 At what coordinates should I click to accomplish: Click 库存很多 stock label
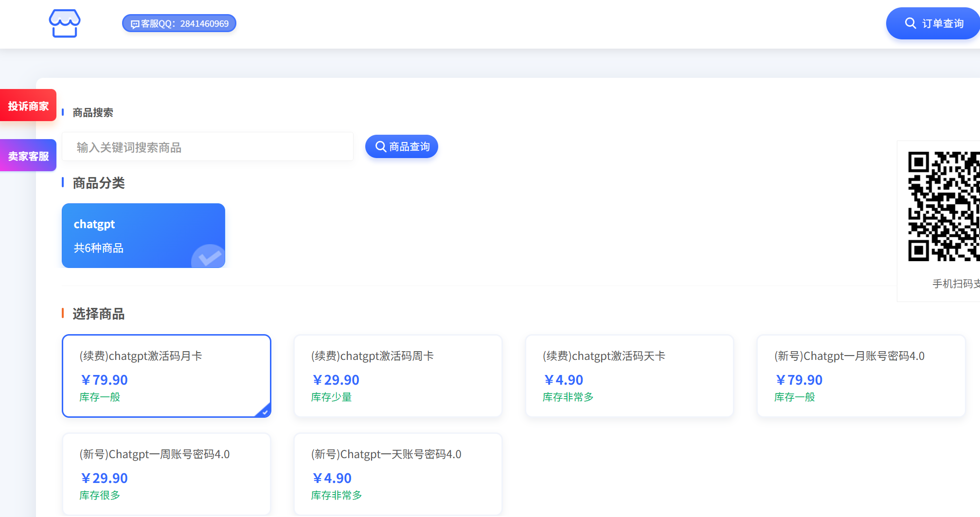(100, 496)
